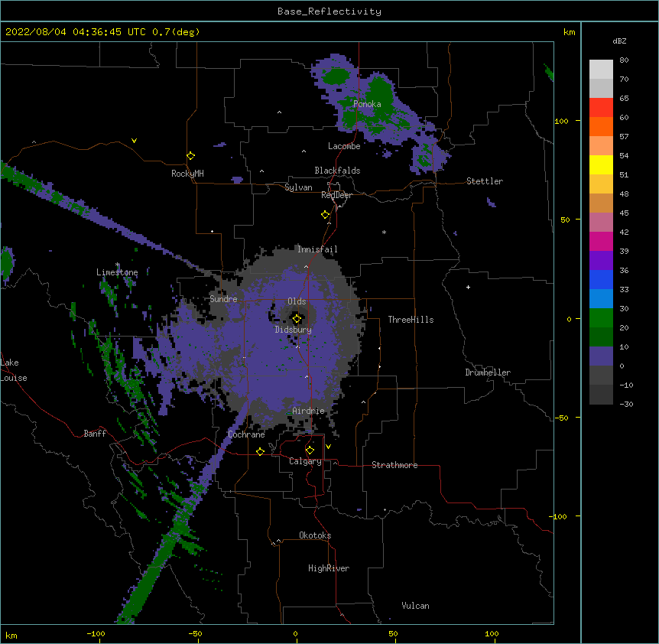Click the yellow diamond marker above Calgary label

310,450
